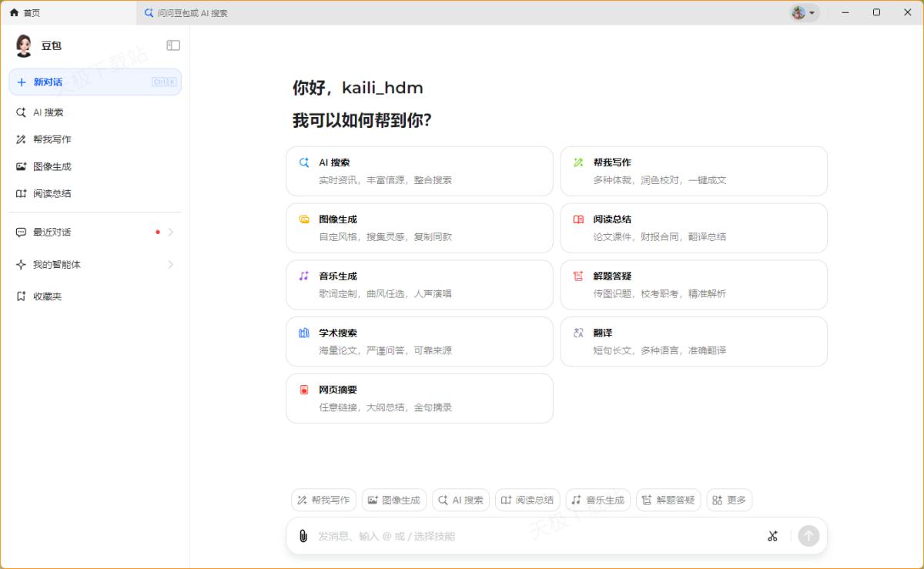Click the scissors screenshot icon
Viewport: 924px width, 569px height.
tap(772, 536)
